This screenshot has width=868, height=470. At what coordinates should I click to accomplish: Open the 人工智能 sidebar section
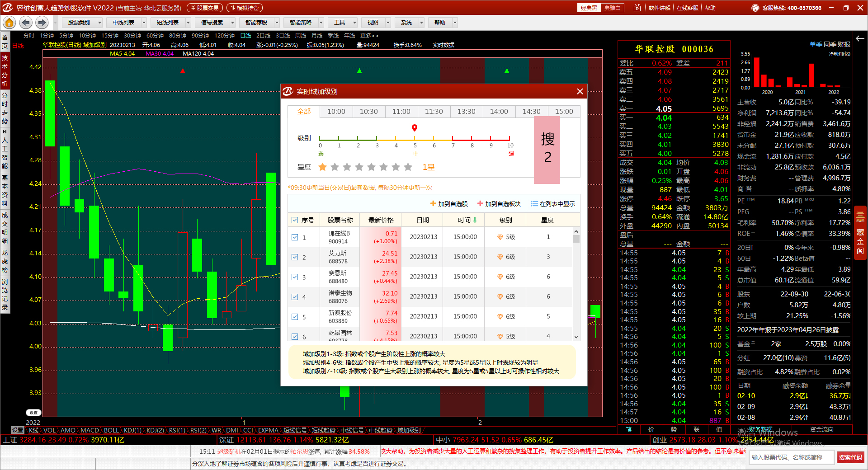pos(5,149)
